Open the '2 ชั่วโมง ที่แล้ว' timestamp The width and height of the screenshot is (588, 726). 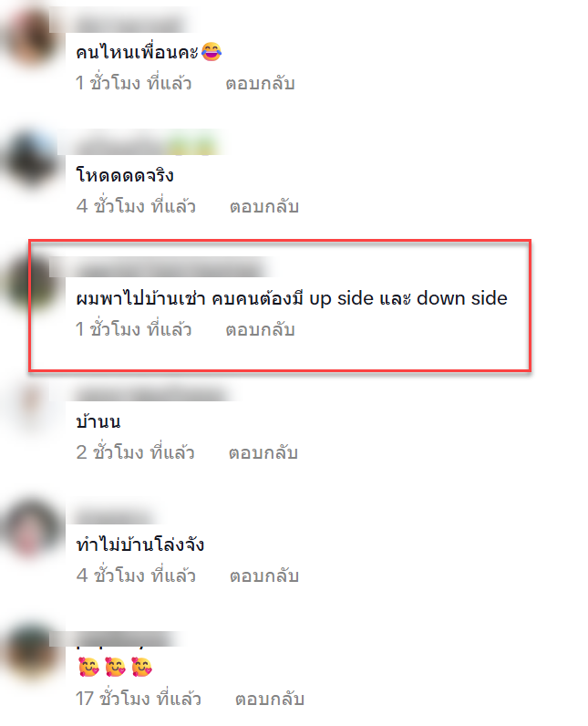(x=135, y=452)
